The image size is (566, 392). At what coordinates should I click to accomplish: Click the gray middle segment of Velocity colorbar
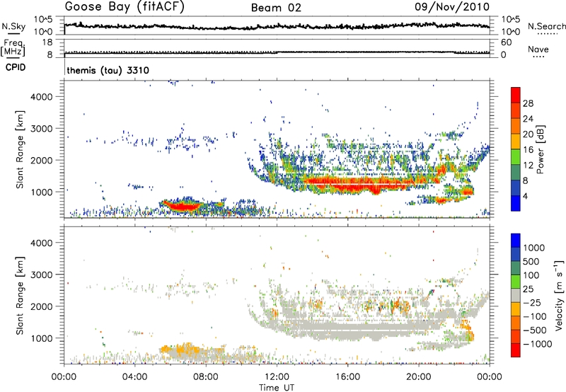(516, 296)
